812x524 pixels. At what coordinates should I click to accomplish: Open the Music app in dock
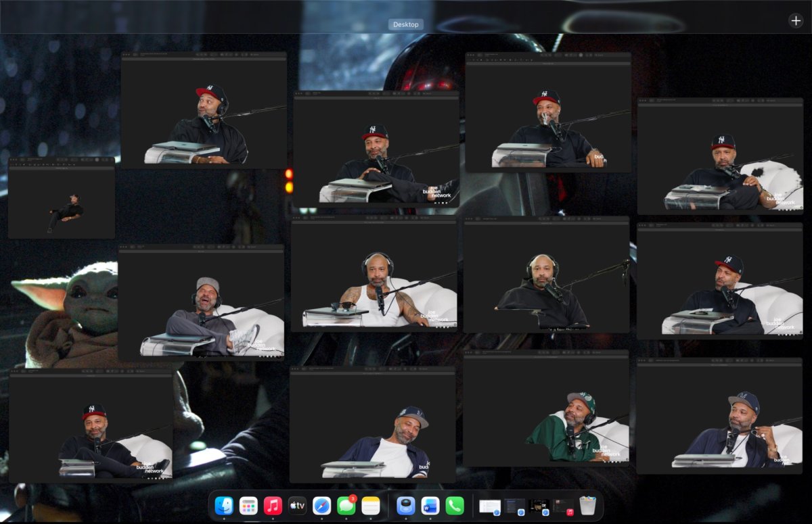click(273, 505)
